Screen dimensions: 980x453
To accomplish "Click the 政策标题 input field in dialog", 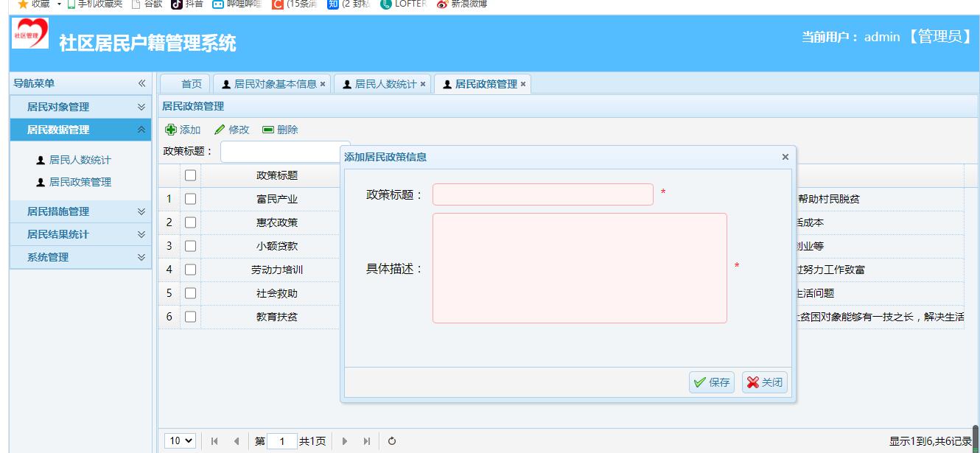I will click(542, 194).
